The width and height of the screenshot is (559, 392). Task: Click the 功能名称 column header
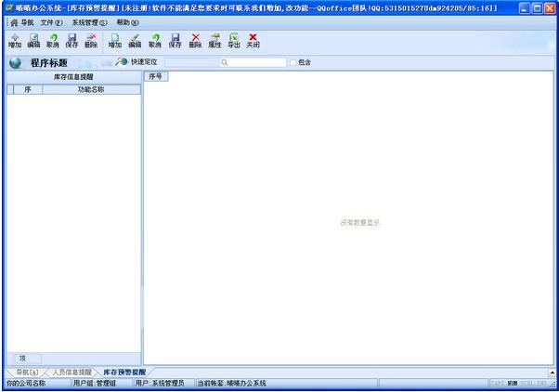pos(90,89)
